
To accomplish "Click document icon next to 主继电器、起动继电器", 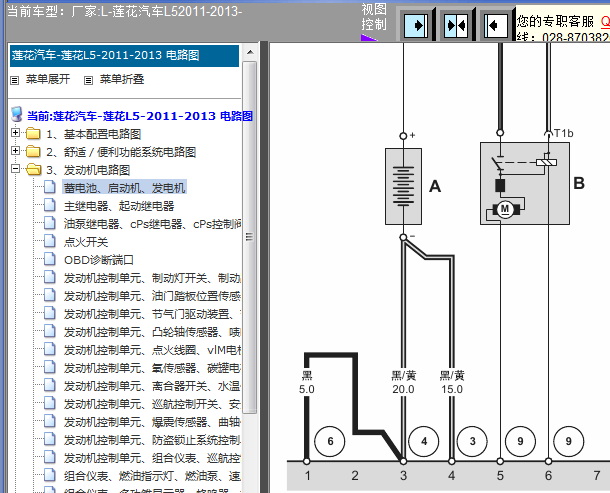I will pyautogui.click(x=49, y=205).
